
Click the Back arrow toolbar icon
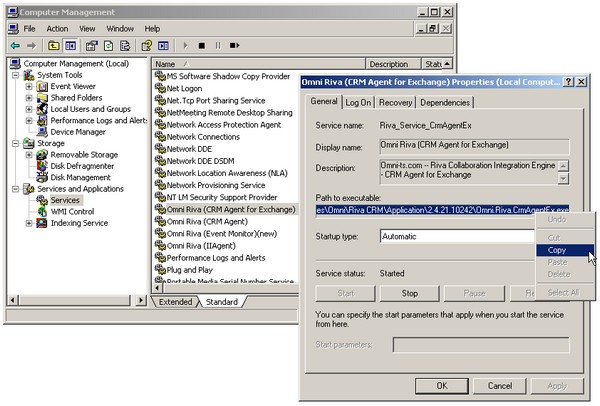click(15, 46)
